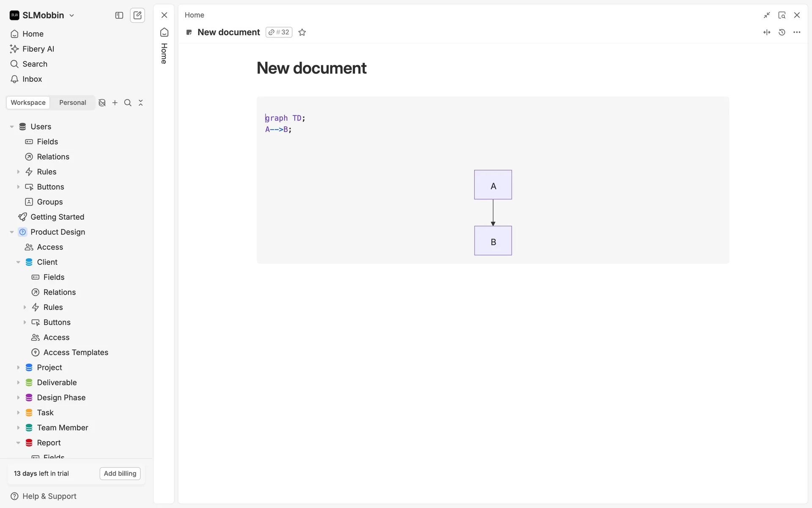Click the new document compose icon
Image resolution: width=812 pixels, height=508 pixels.
click(137, 15)
